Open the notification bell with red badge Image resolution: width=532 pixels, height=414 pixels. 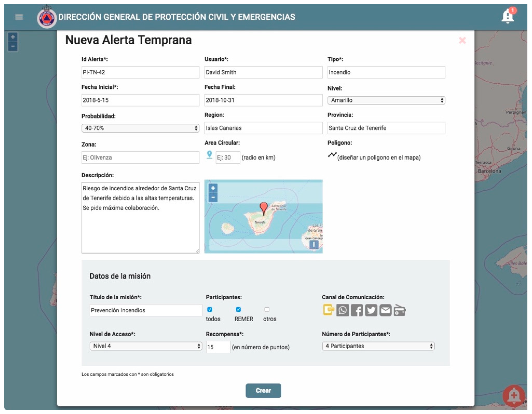507,17
